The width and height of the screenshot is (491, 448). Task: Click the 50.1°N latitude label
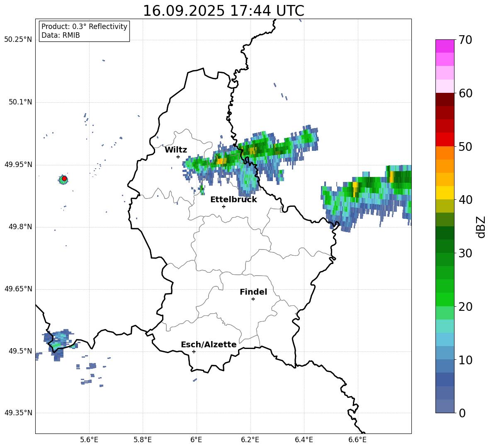[x=20, y=102]
